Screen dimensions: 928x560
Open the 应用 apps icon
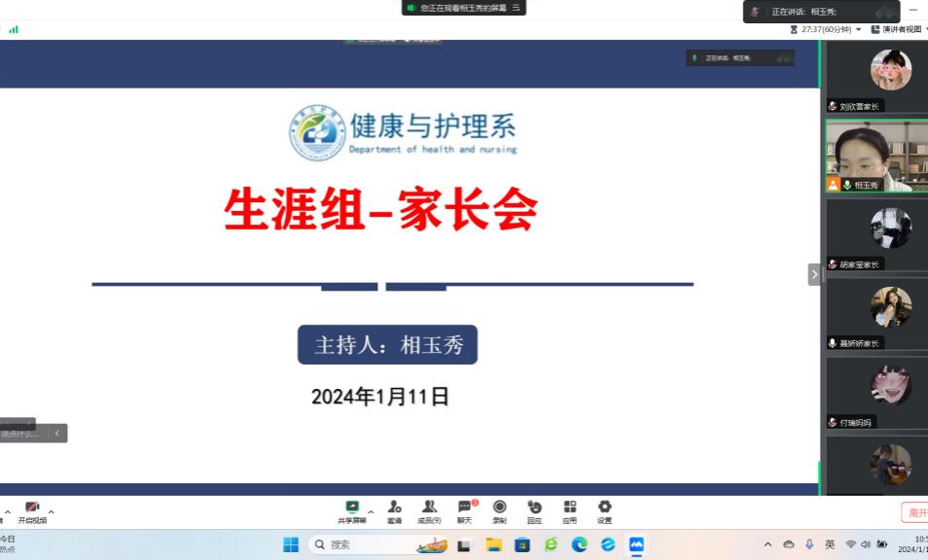pos(569,511)
